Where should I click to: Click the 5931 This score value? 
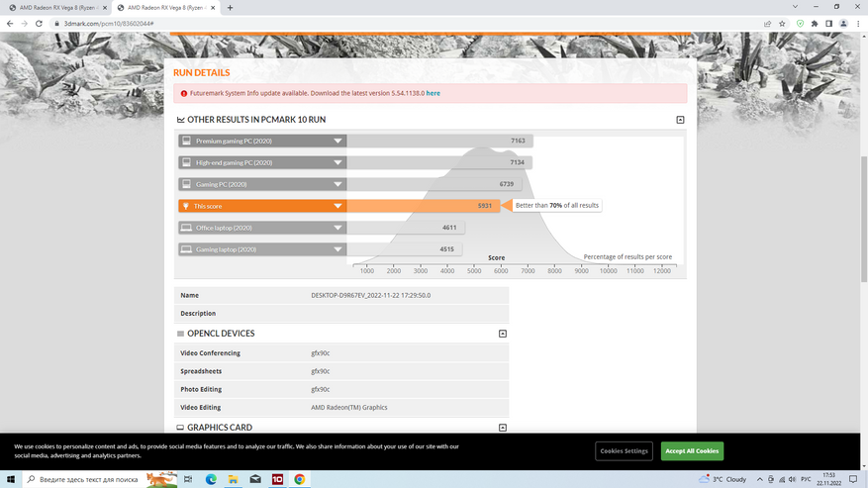pos(484,206)
